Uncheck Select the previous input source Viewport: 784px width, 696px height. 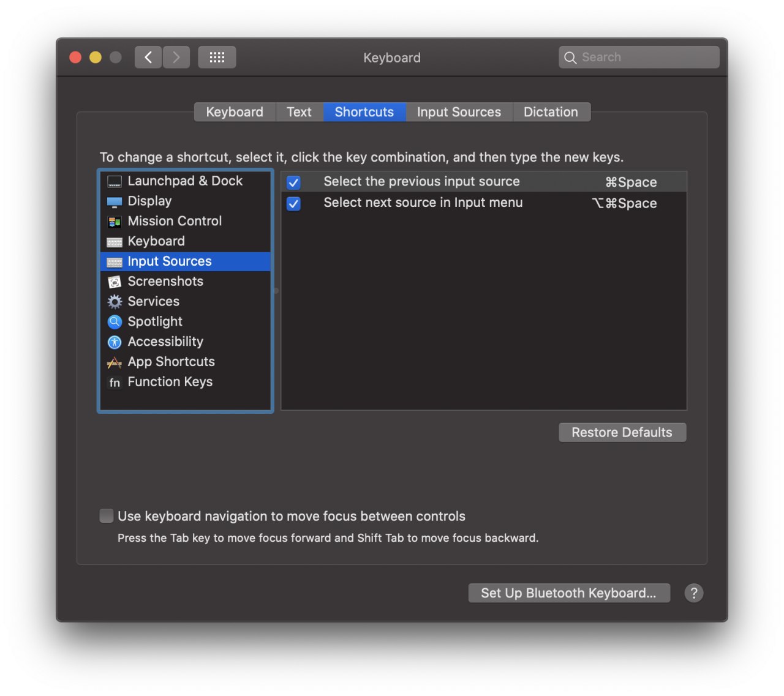[x=294, y=182]
